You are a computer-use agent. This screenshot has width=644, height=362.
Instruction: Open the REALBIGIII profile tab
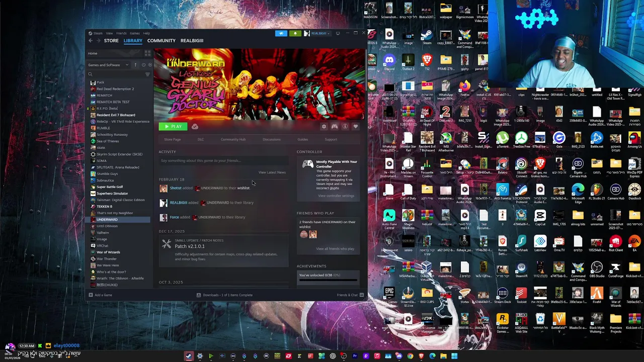[192, 41]
